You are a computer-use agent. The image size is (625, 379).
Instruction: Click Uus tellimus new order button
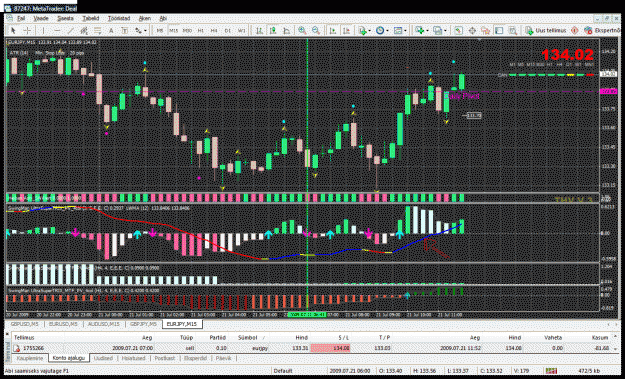click(x=546, y=30)
